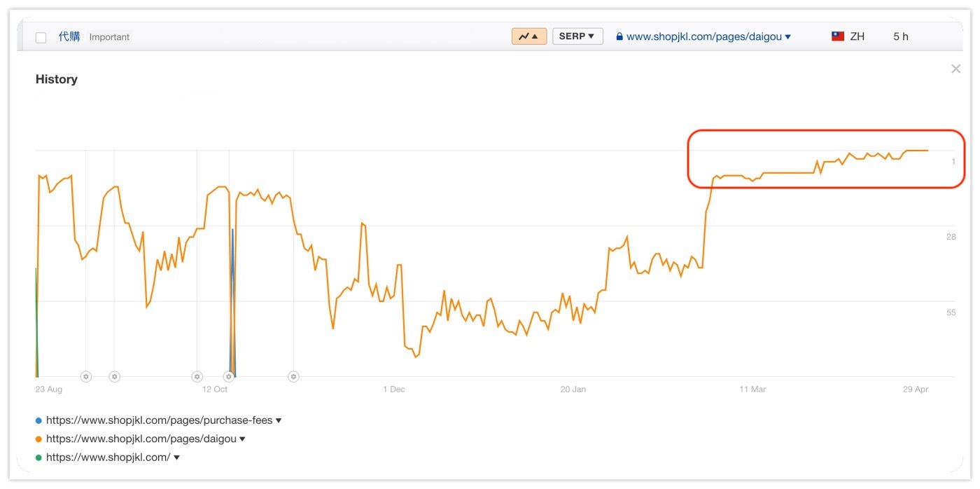Select the 代購 keyword row checkbox
980x489 pixels.
(x=41, y=37)
